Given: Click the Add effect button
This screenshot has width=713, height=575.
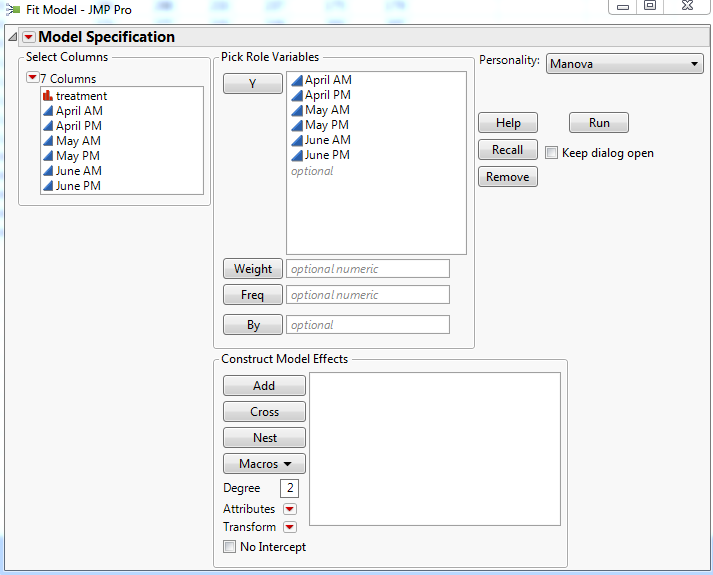Looking at the screenshot, I should pos(264,385).
